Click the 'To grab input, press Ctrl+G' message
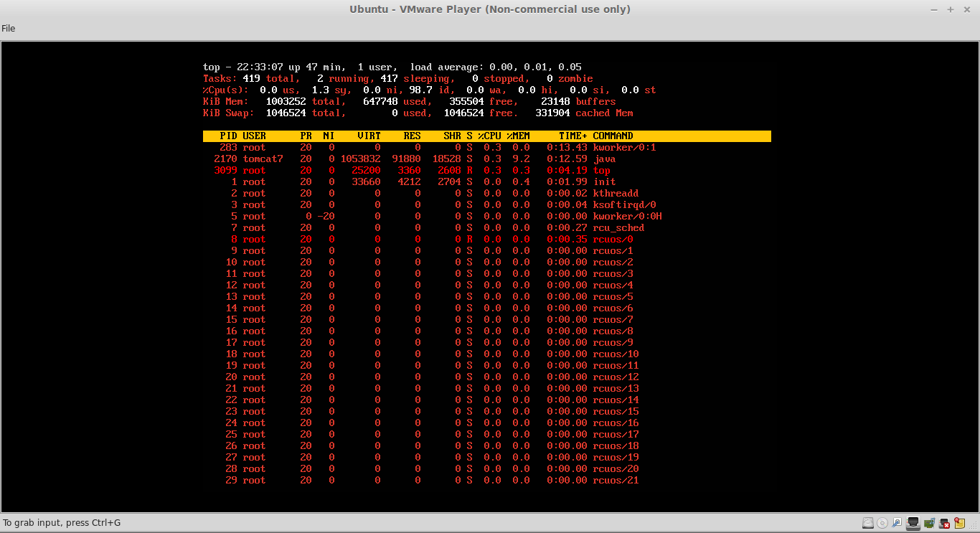The image size is (980, 533). pyautogui.click(x=62, y=522)
